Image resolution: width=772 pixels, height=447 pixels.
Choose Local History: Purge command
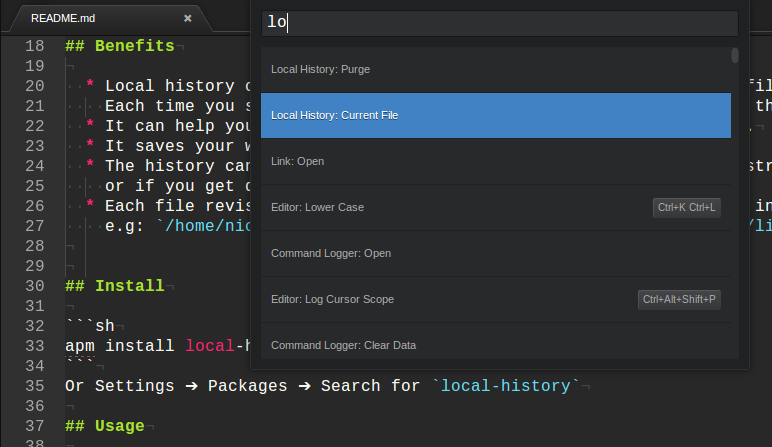(496, 69)
